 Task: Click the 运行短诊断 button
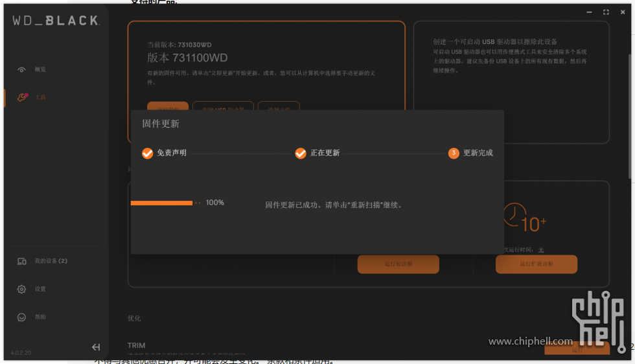pos(398,264)
